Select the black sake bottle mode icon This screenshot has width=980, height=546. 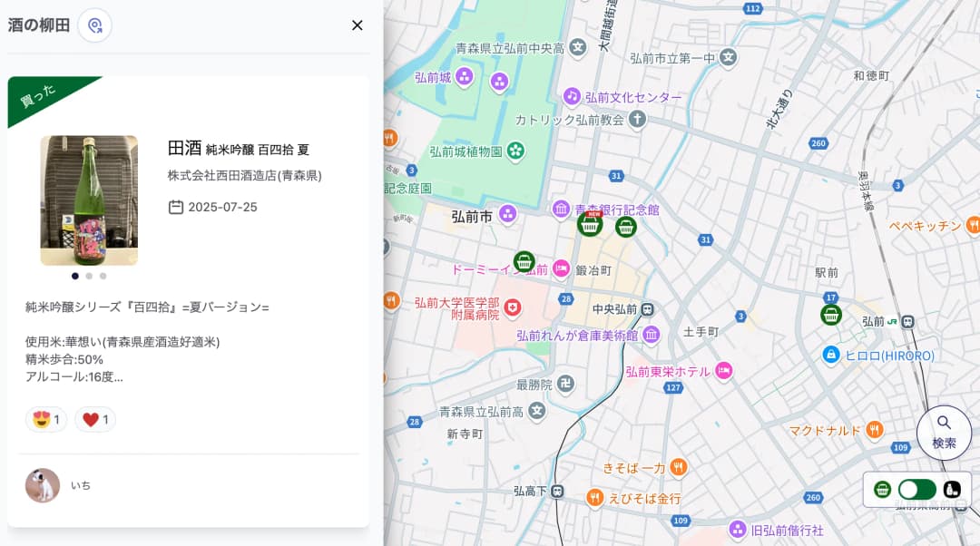(952, 490)
